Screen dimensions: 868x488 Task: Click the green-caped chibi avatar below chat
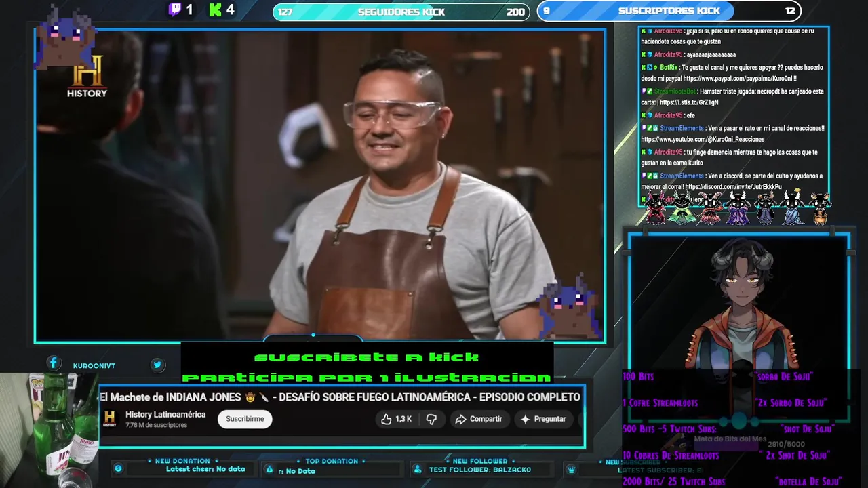pyautogui.click(x=682, y=207)
